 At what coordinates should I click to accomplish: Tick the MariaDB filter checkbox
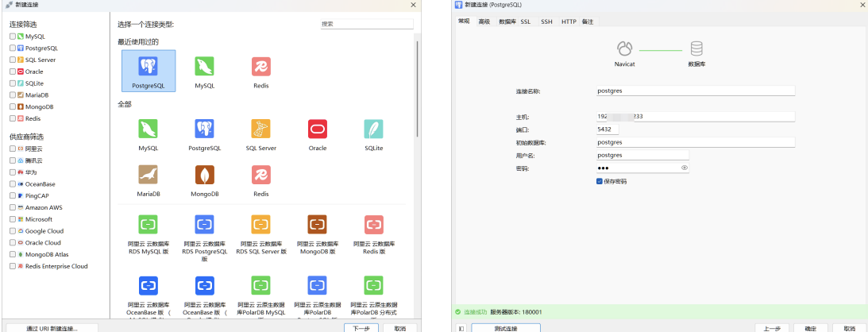12,95
